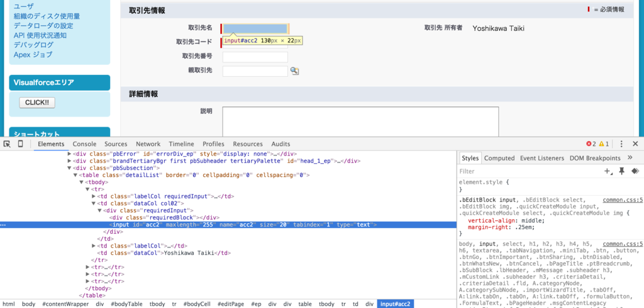Select the requiredBlock div DOM line

pos(164,217)
